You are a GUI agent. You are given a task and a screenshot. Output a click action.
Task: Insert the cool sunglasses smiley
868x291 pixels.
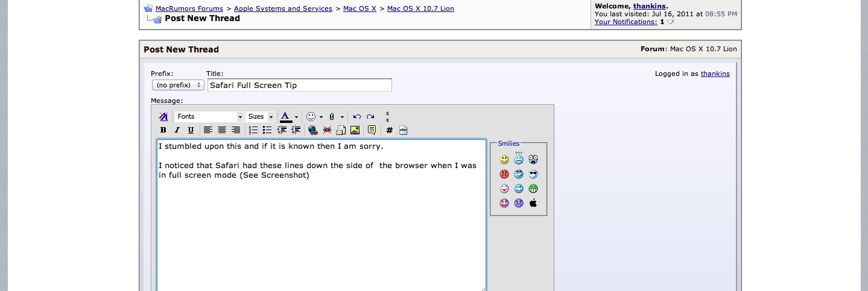(x=533, y=174)
